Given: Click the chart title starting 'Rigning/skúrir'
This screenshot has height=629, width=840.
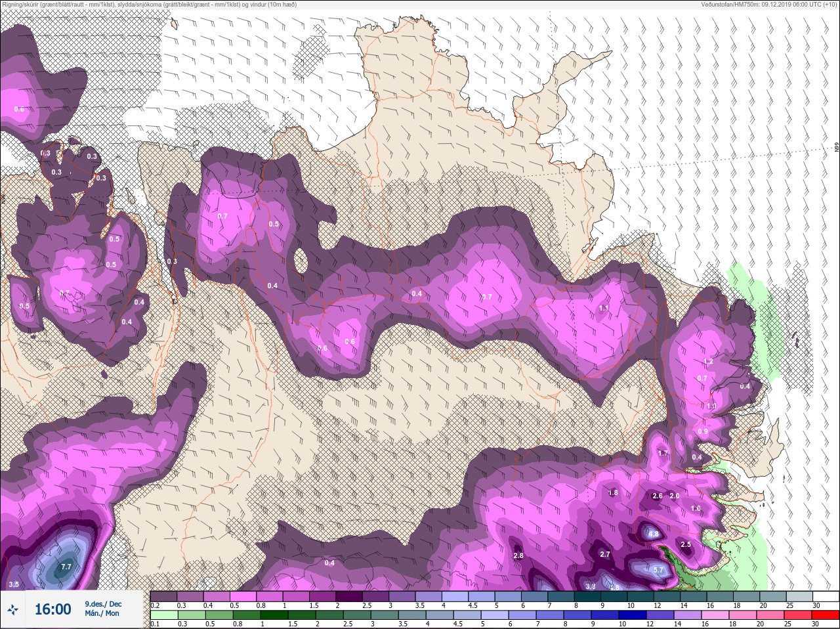Looking at the screenshot, I should [150, 5].
